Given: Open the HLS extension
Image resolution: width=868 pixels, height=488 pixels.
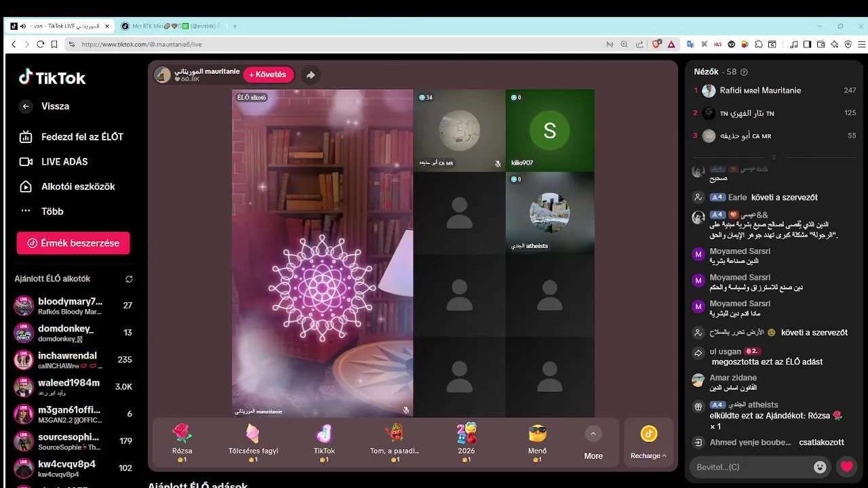Looking at the screenshot, I should click(x=718, y=44).
